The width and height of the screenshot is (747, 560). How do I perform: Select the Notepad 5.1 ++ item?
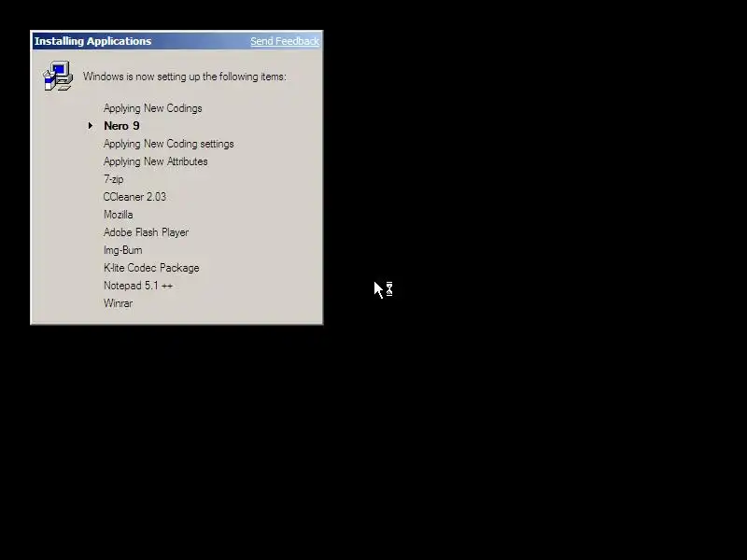coord(137,286)
